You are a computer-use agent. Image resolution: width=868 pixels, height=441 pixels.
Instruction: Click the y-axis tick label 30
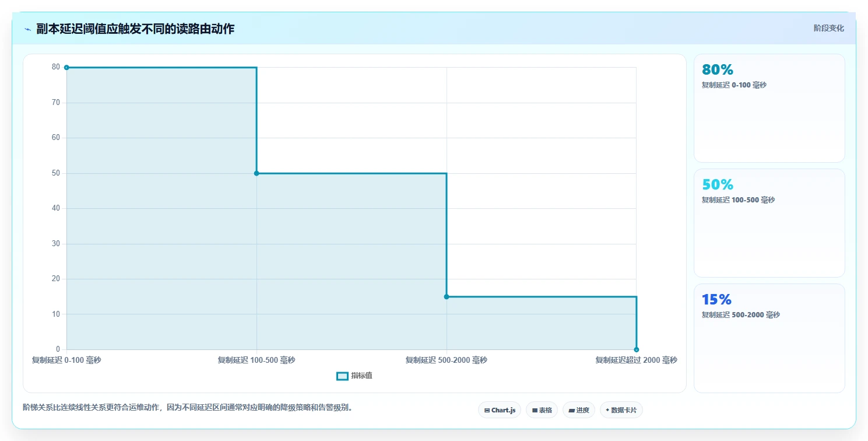[56, 244]
